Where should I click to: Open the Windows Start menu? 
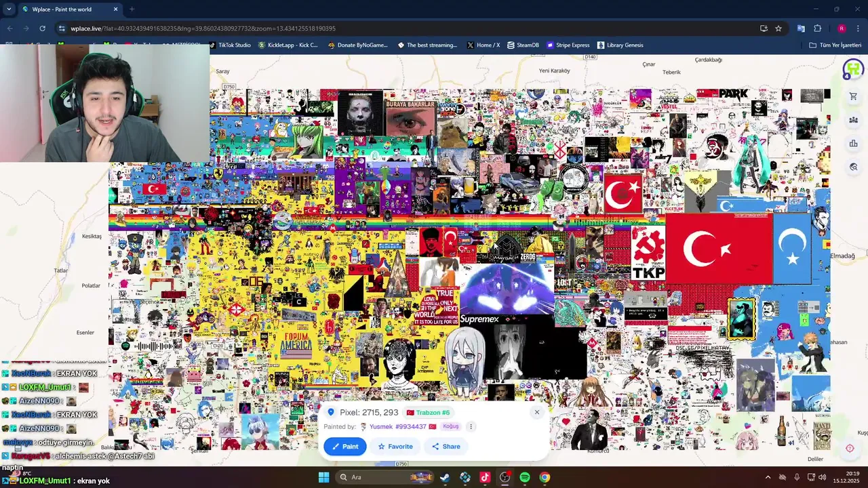point(323,477)
